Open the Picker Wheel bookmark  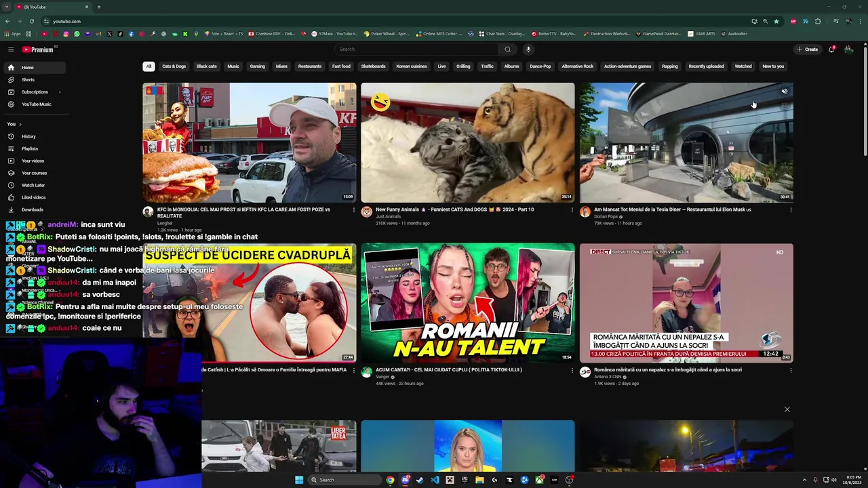point(387,33)
